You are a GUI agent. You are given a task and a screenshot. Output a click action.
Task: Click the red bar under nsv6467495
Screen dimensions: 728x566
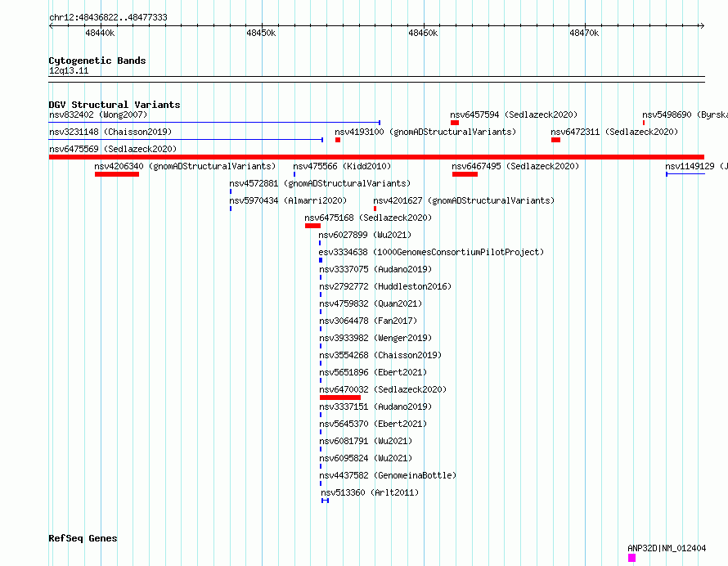(x=465, y=174)
